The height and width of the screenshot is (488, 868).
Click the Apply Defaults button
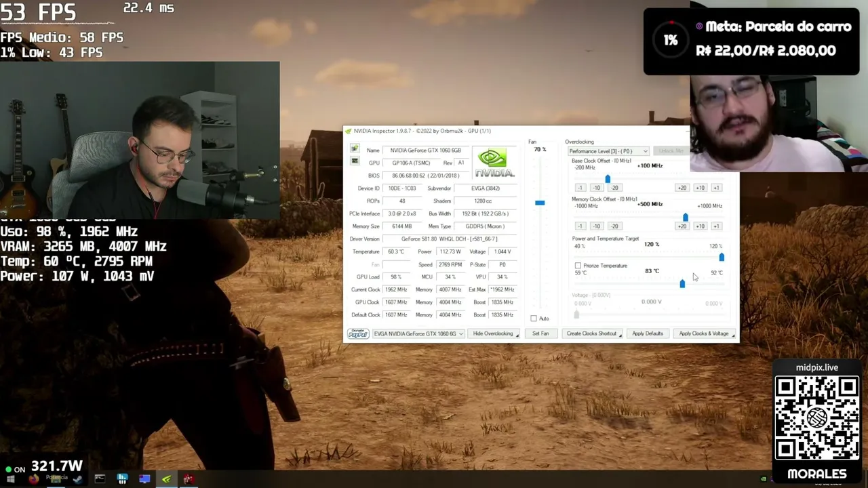pyautogui.click(x=648, y=333)
